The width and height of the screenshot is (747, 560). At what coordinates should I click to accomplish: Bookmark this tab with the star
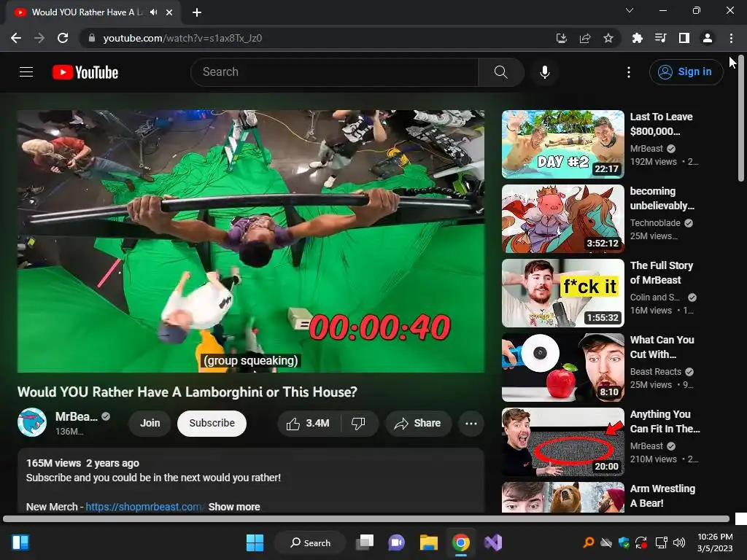pyautogui.click(x=608, y=38)
